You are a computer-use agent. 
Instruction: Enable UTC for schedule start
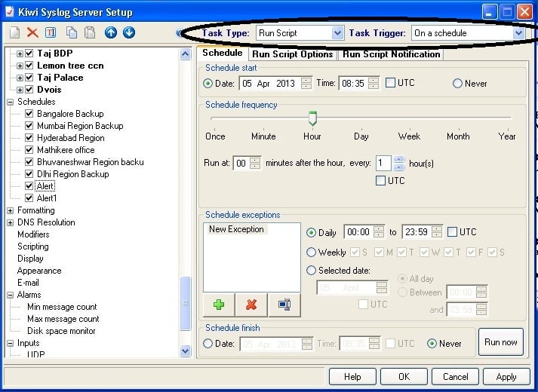[390, 83]
